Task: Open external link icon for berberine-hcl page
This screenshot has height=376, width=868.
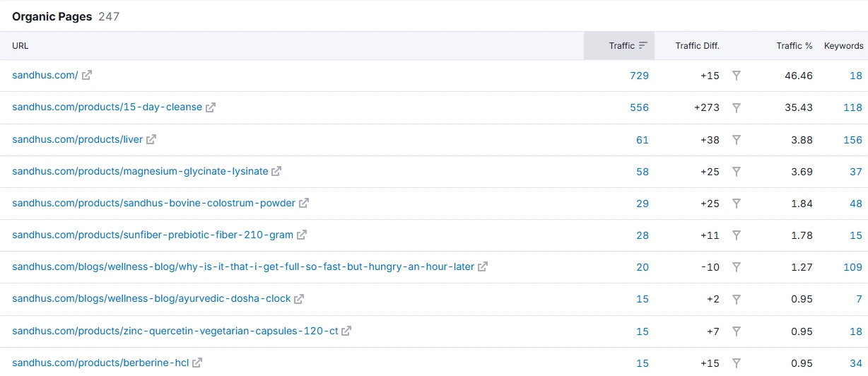Action: pos(197,363)
